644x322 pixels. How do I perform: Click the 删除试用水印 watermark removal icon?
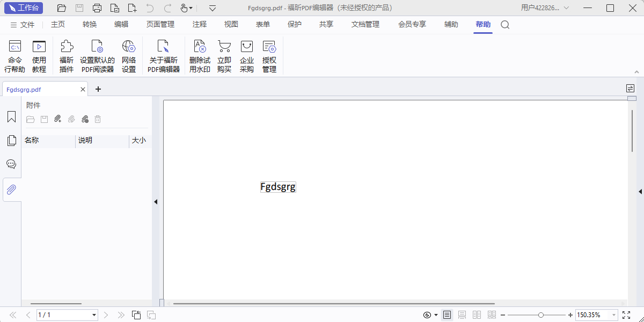pyautogui.click(x=199, y=55)
